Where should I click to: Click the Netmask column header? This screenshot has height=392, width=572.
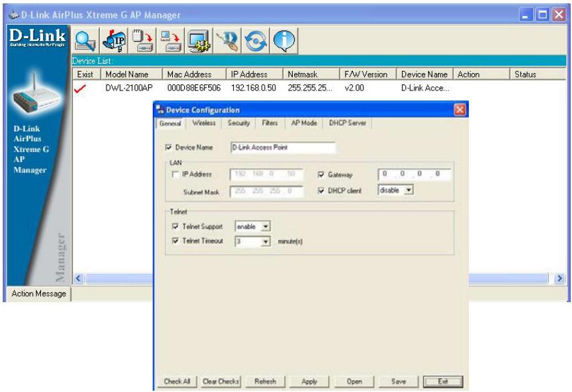click(311, 74)
